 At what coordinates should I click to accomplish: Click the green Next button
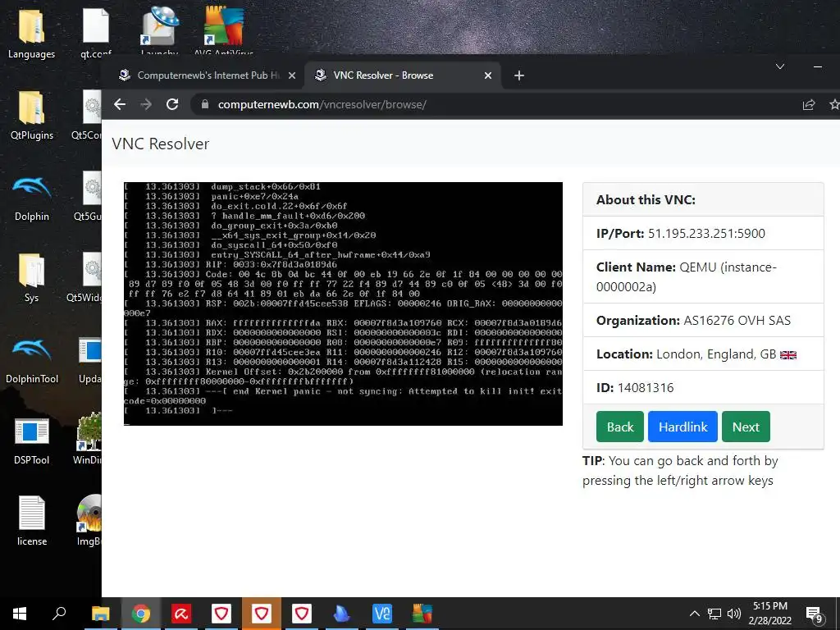tap(746, 427)
